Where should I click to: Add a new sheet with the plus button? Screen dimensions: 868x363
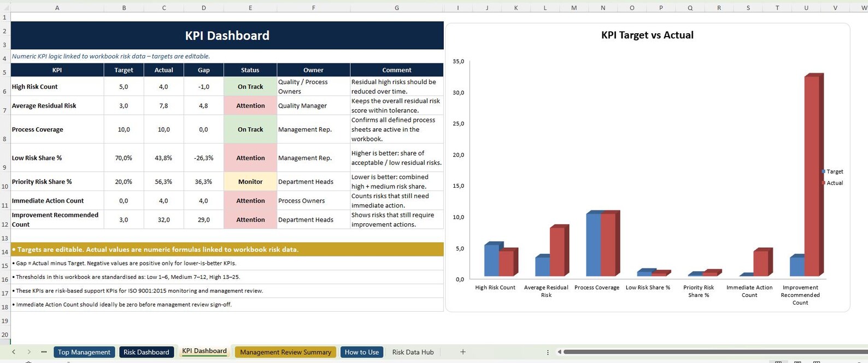pyautogui.click(x=463, y=352)
